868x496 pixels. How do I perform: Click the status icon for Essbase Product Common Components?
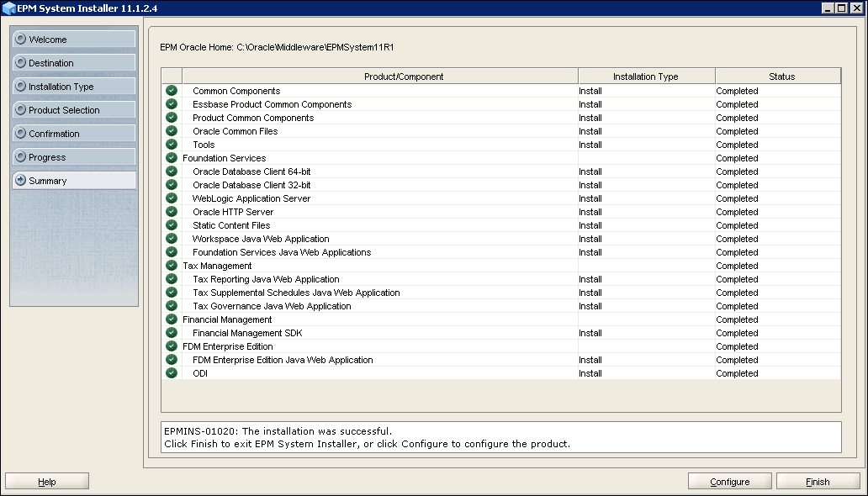[172, 104]
